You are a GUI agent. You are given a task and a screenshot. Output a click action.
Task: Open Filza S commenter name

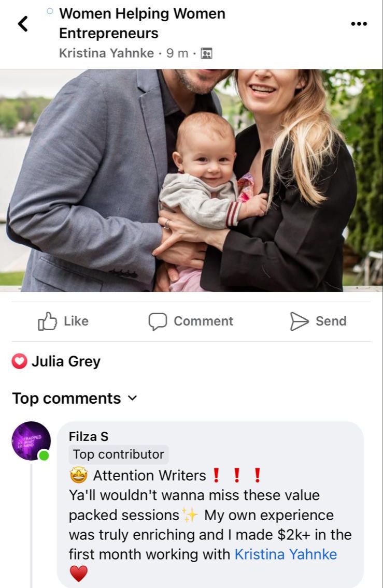pos(89,436)
